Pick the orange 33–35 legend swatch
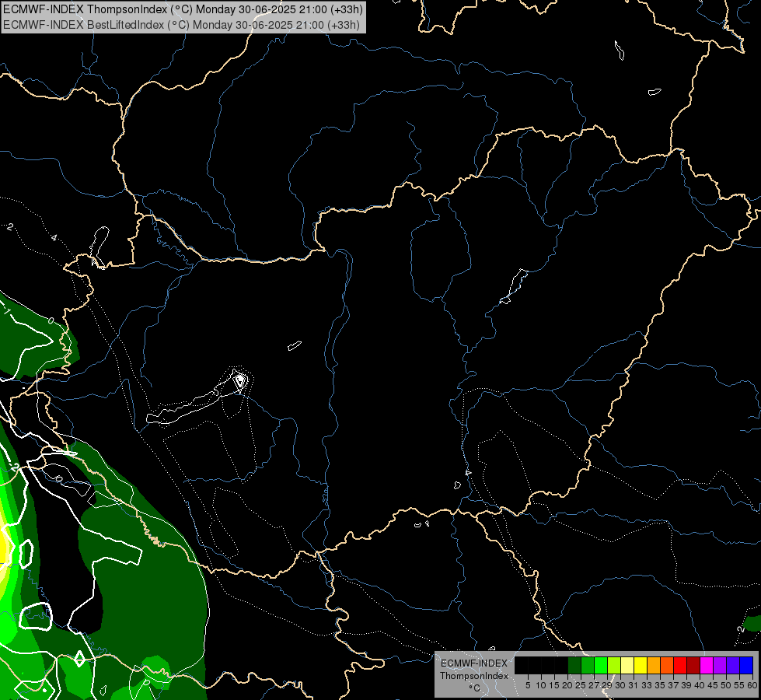 (654, 665)
